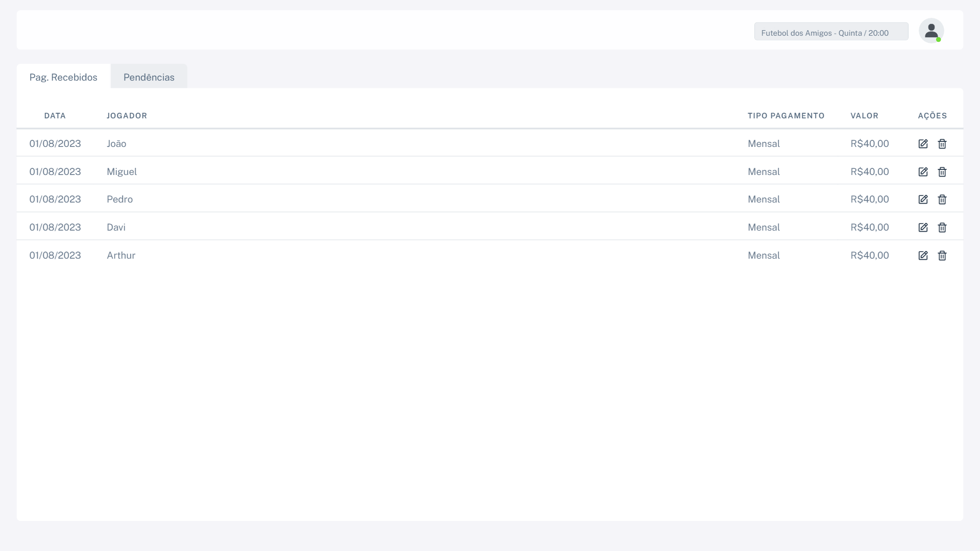The image size is (980, 551).
Task: Delete Pedro's payment record
Action: (x=942, y=199)
